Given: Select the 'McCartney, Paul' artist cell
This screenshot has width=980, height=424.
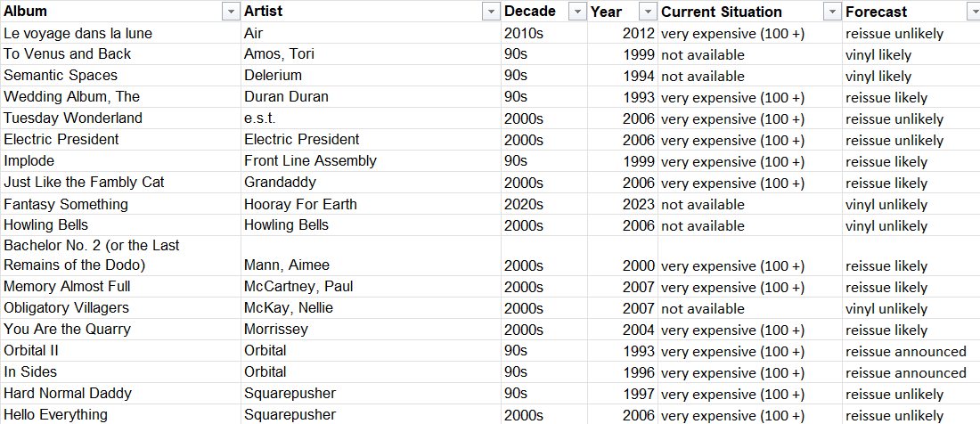Looking at the screenshot, I should pyautogui.click(x=371, y=287).
